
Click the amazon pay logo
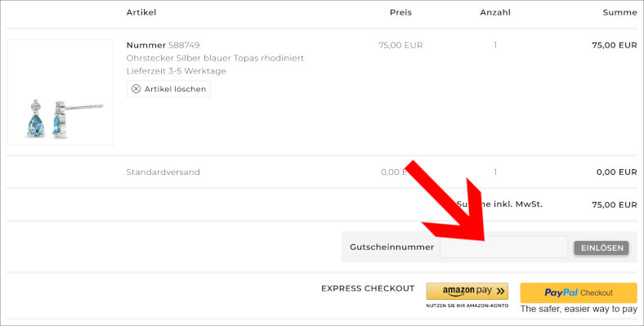tap(467, 291)
